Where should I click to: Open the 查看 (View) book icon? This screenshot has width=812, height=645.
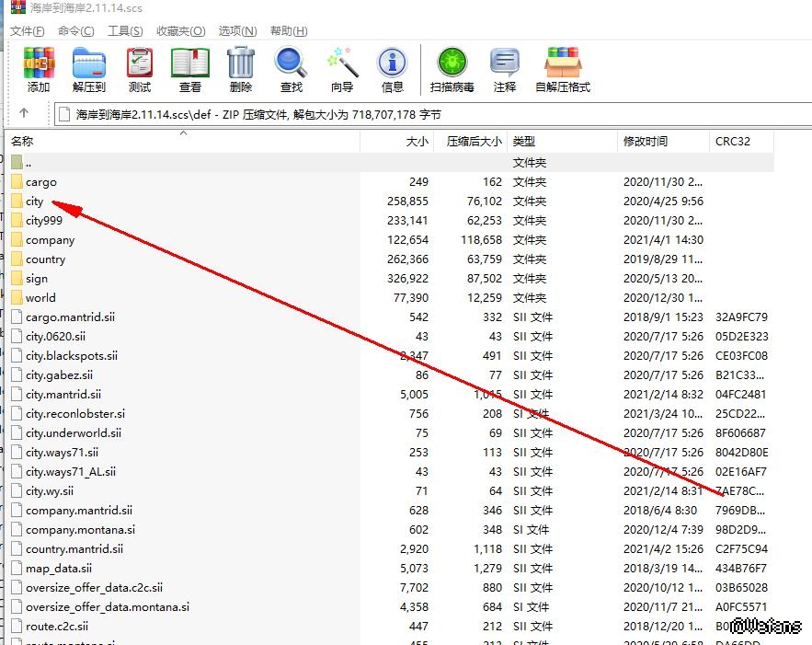coord(190,70)
